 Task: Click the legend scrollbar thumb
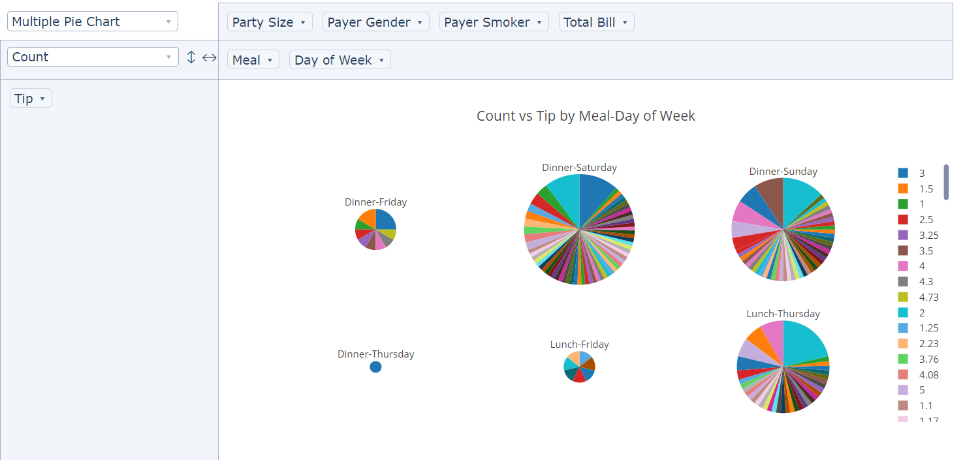pos(946,182)
